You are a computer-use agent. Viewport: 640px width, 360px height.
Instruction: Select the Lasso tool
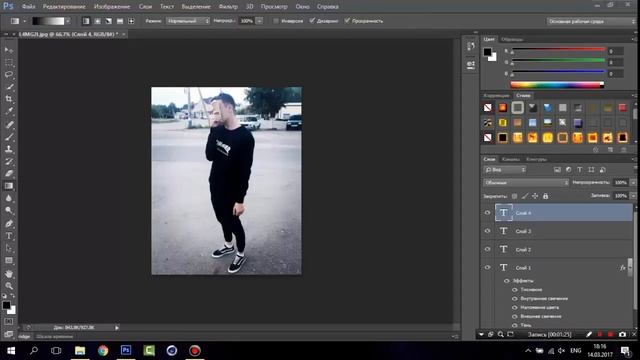tap(9, 75)
